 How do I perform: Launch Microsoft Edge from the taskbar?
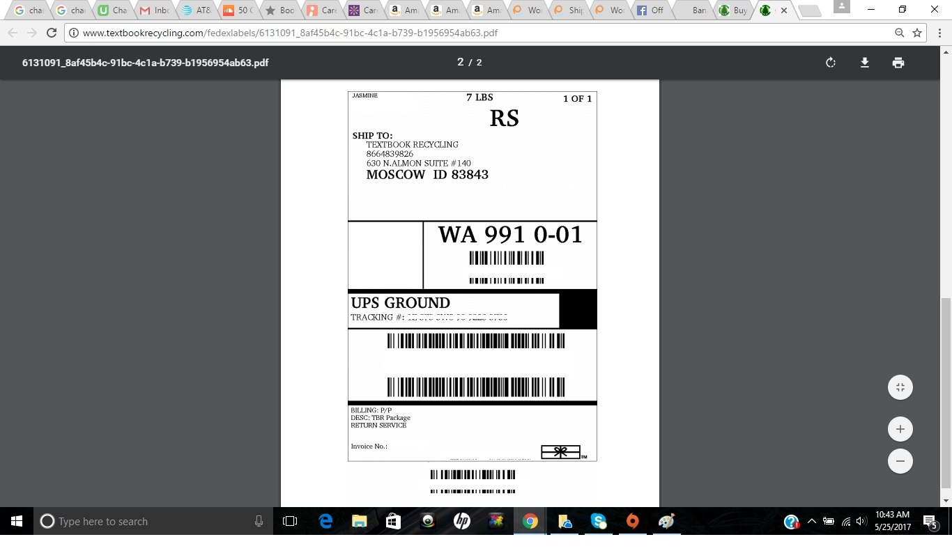click(325, 521)
